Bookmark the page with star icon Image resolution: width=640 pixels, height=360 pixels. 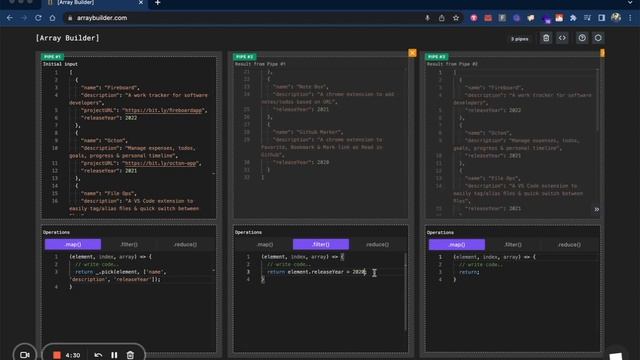point(456,18)
